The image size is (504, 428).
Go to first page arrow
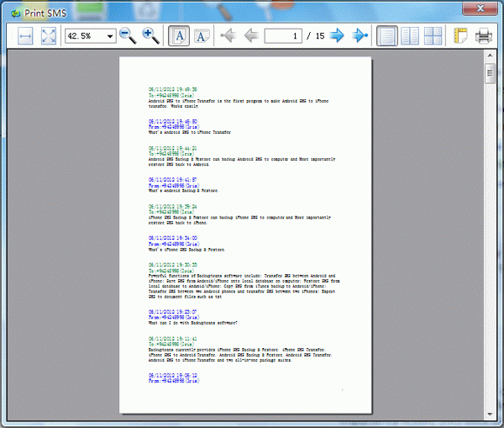coord(228,35)
